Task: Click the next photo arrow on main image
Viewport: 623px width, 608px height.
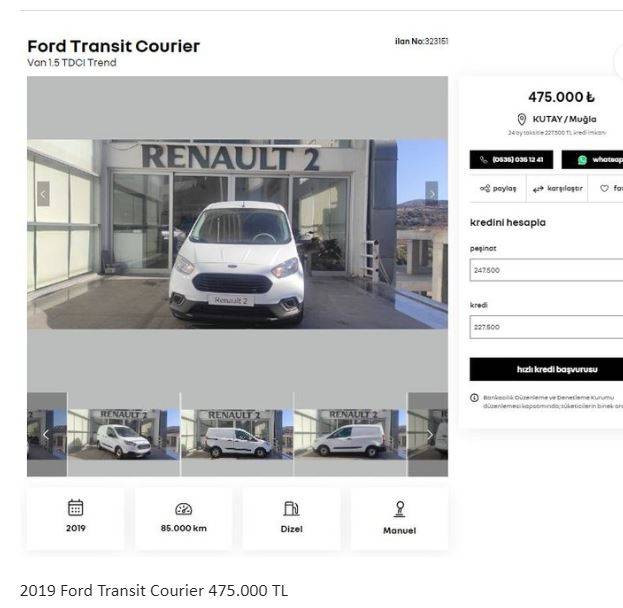Action: tap(431, 194)
